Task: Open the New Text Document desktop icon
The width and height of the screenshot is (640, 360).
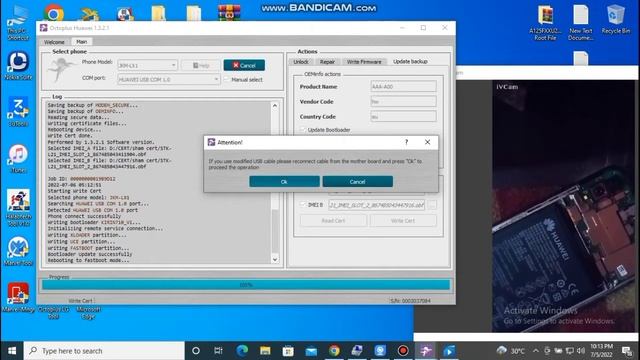Action: 581,22
